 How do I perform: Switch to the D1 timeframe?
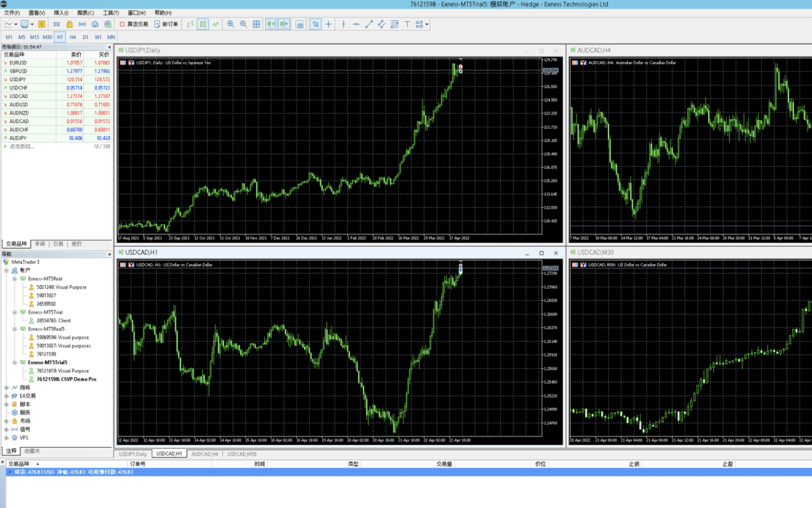pyautogui.click(x=85, y=37)
